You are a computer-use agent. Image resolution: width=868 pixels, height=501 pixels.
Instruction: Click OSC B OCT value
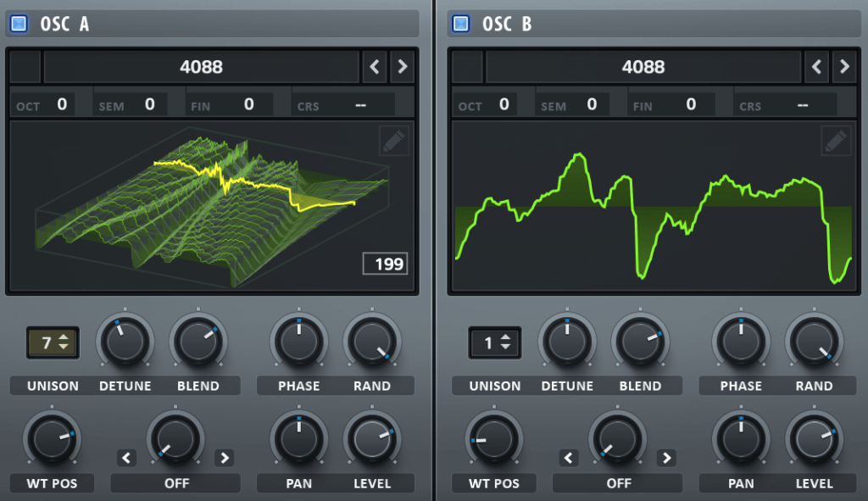click(504, 104)
